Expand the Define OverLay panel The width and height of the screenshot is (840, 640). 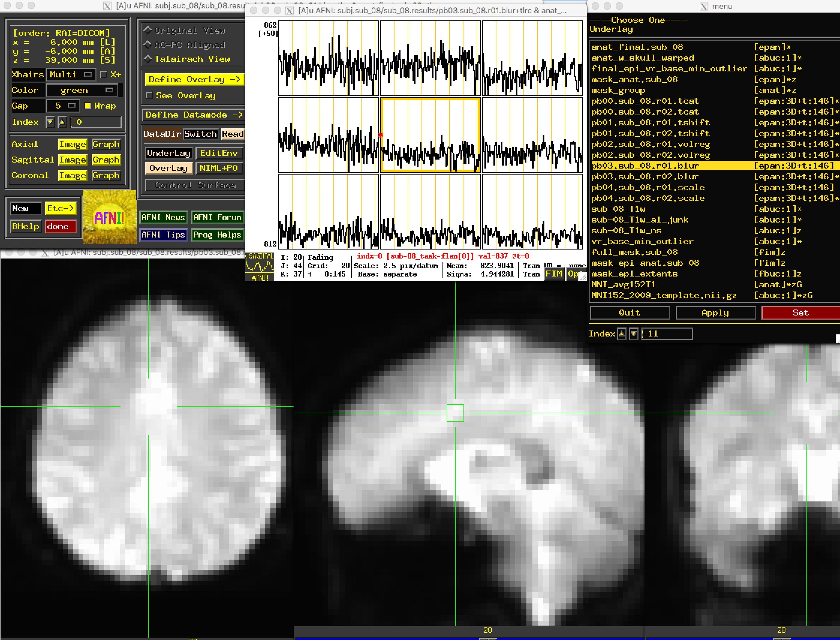pyautogui.click(x=194, y=79)
